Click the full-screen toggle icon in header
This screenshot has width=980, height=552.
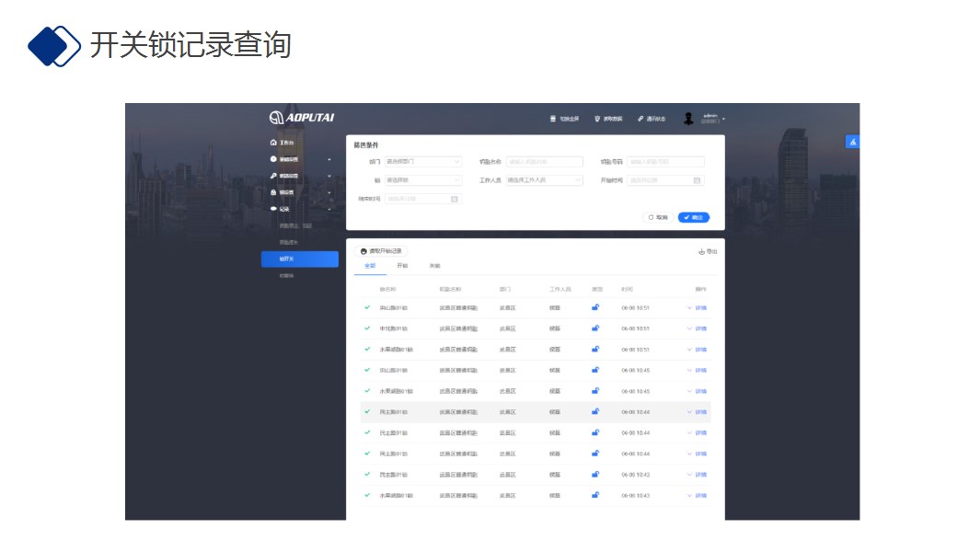552,119
